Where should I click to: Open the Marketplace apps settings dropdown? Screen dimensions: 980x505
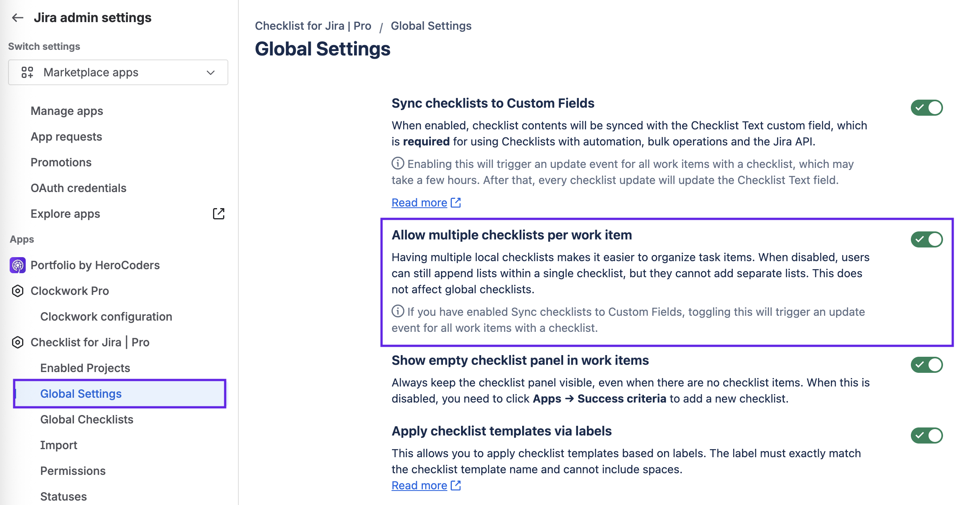[x=118, y=72]
